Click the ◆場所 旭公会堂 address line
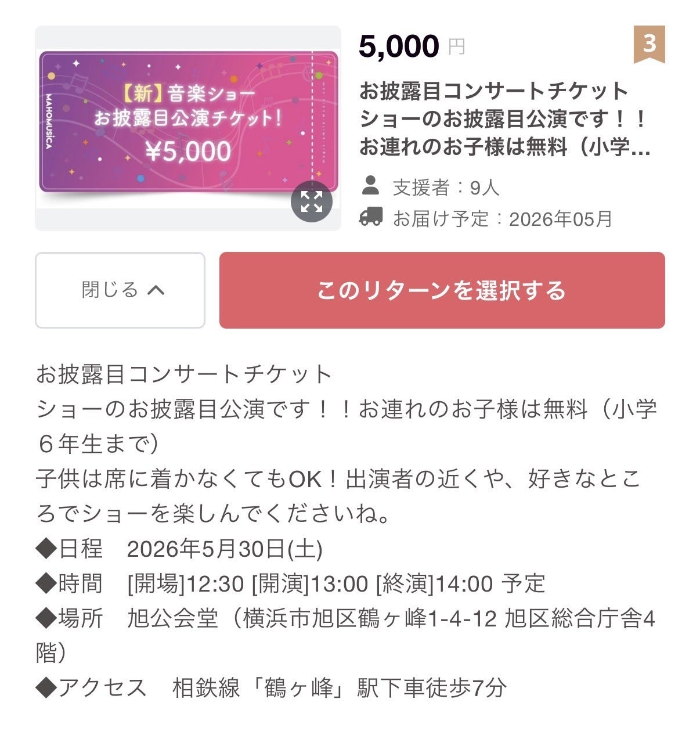Image resolution: width=700 pixels, height=735 pixels. (345, 619)
